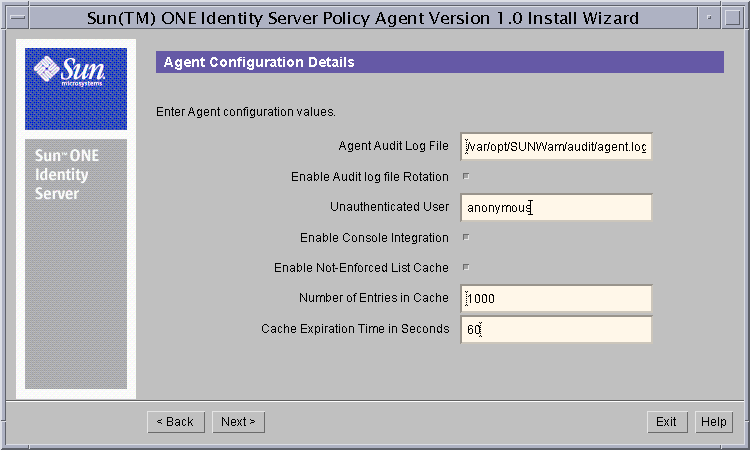The image size is (750, 450).
Task: Click the 'Enable Audit log file Rotation' label
Action: [x=370, y=176]
